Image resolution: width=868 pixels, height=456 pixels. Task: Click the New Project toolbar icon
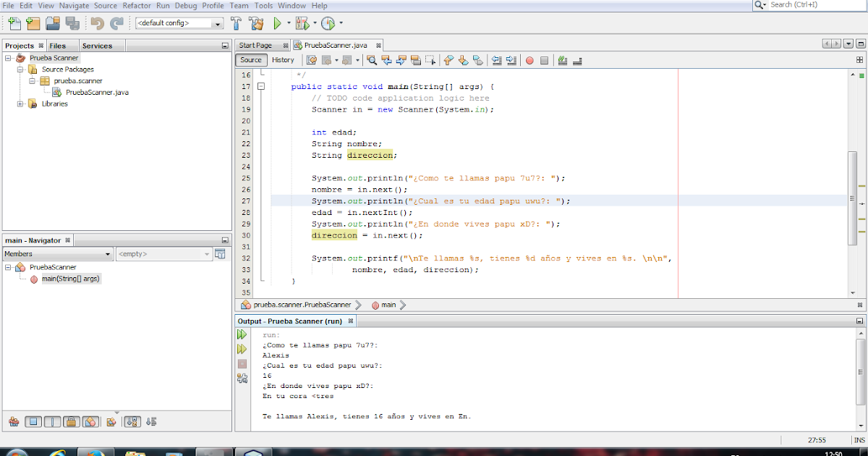point(33,23)
